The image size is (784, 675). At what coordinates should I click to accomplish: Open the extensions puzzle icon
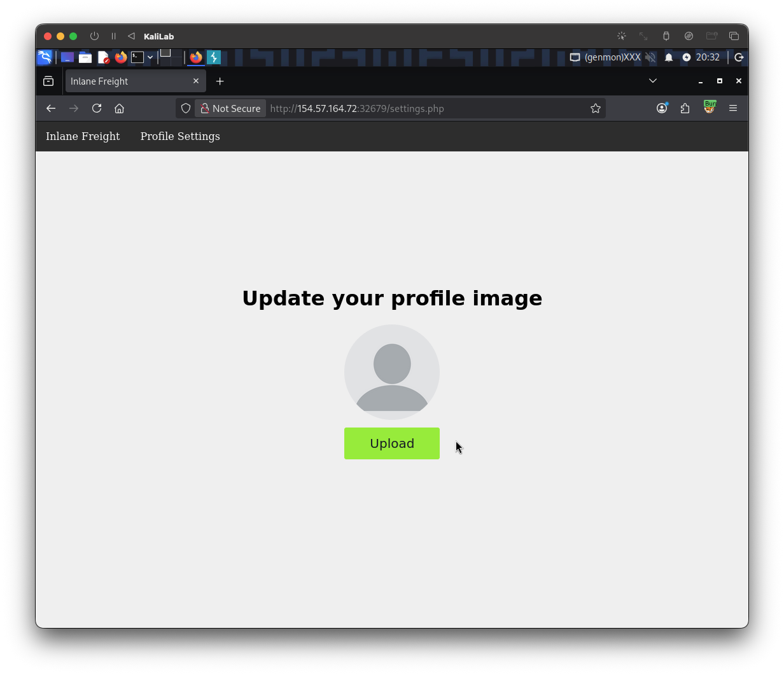685,108
